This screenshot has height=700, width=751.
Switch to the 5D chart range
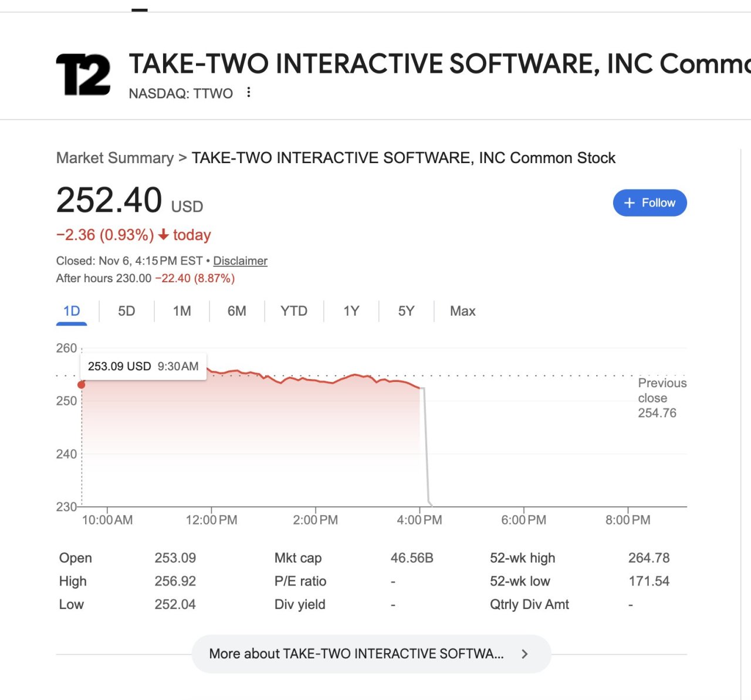tap(127, 311)
